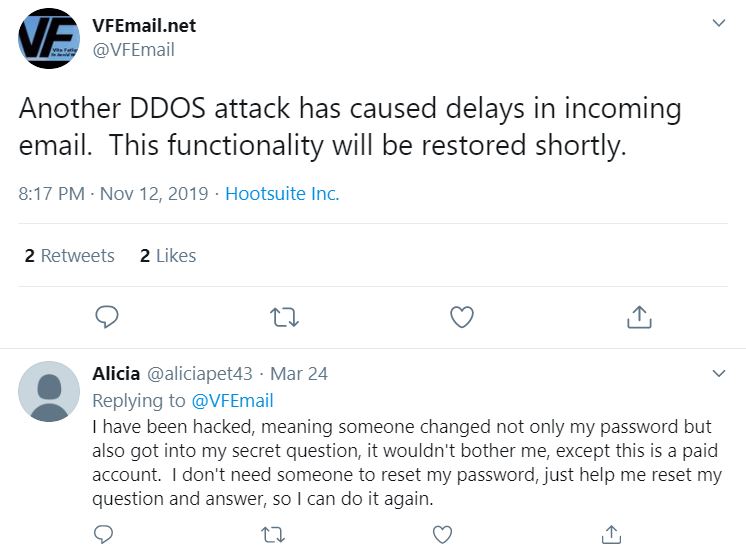Retweet the VFEmail DDOS attack tweet

tap(284, 317)
